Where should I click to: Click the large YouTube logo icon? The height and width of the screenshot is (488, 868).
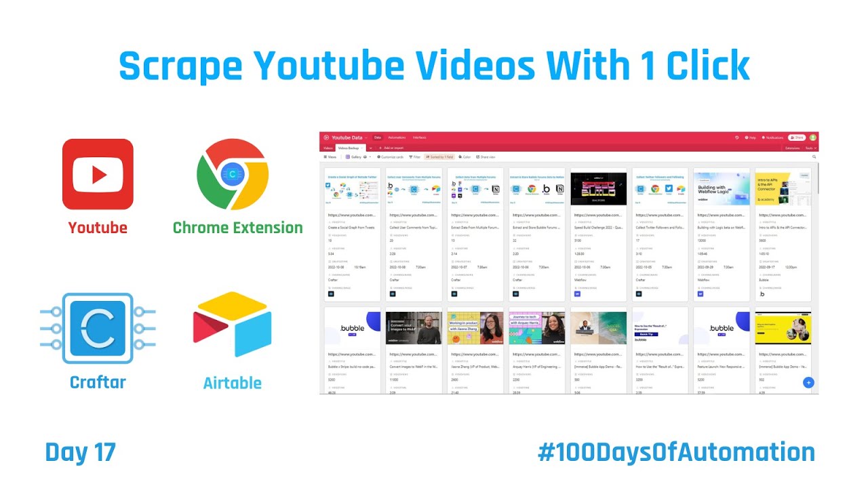[x=98, y=174]
